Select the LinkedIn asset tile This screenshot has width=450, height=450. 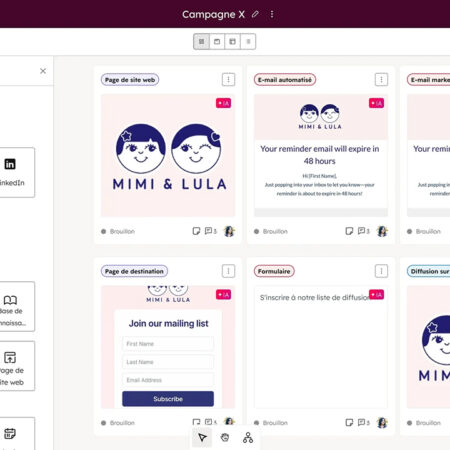click(x=17, y=173)
